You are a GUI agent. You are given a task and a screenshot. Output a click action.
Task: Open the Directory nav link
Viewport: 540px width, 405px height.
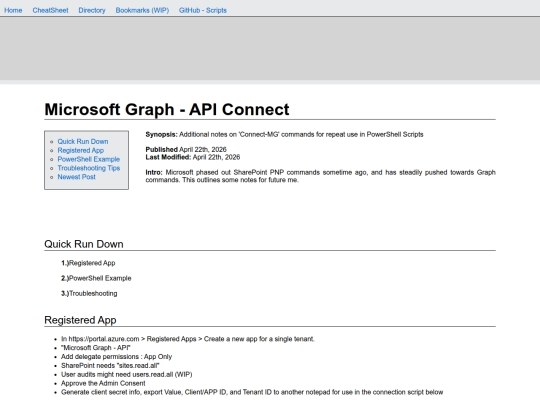coord(92,10)
